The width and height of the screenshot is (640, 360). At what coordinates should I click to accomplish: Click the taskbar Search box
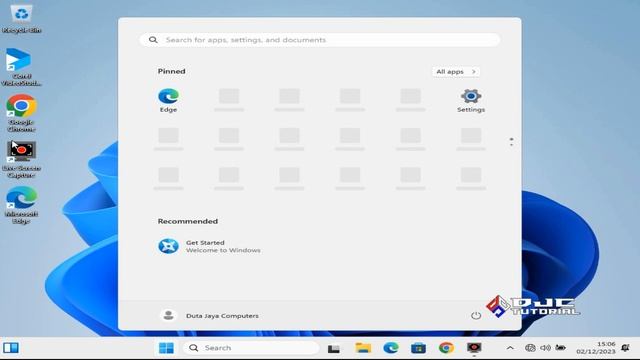[251, 348]
